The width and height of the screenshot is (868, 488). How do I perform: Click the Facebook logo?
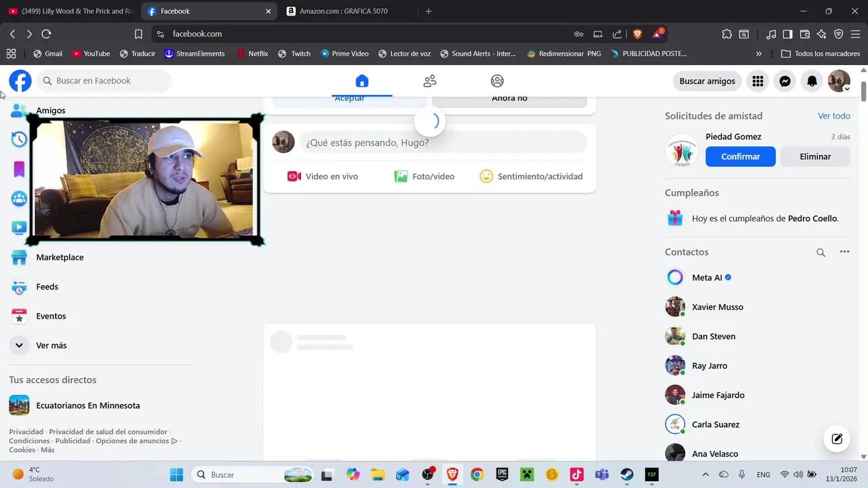20,81
